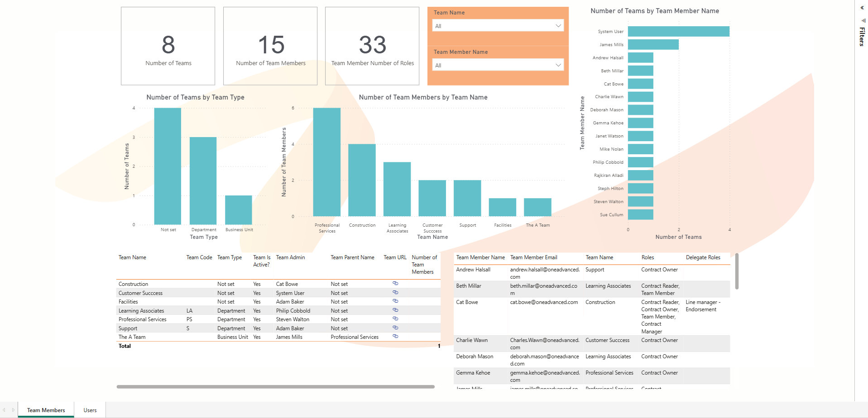Screen dimensions: 868x418
Task: Open the Team URL link in the Steven Walton row
Action: click(x=395, y=318)
